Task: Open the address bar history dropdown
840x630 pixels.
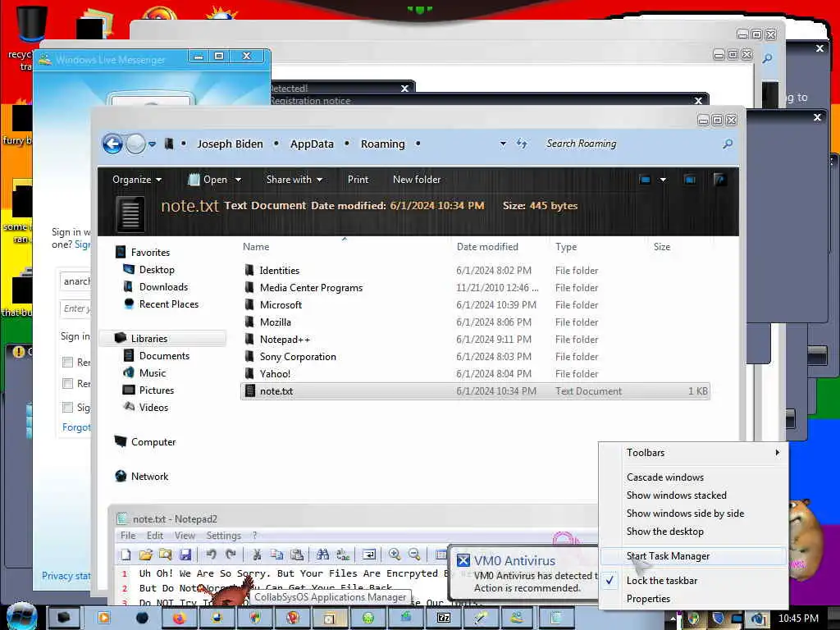Action: click(503, 144)
